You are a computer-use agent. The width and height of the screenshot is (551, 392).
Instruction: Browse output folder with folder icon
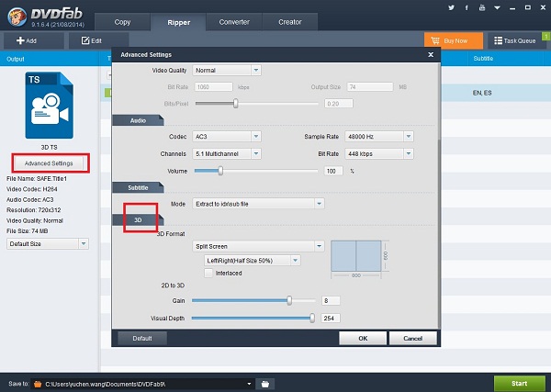(265, 384)
